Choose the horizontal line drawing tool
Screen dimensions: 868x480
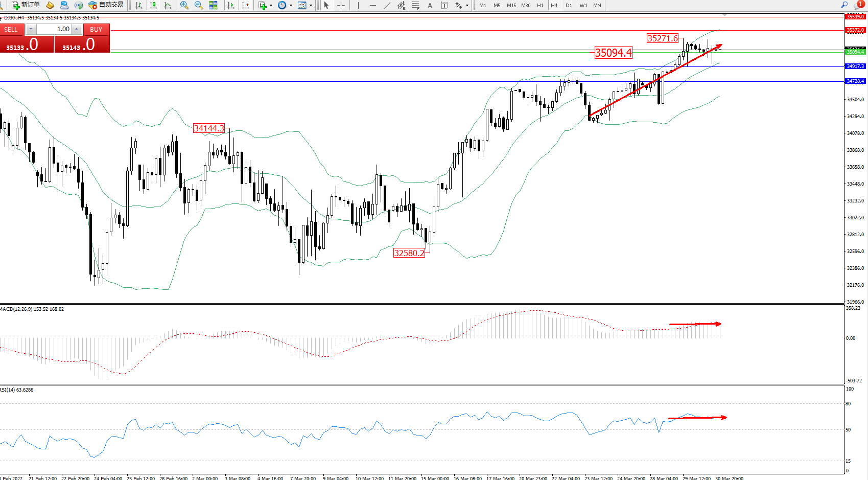click(372, 5)
